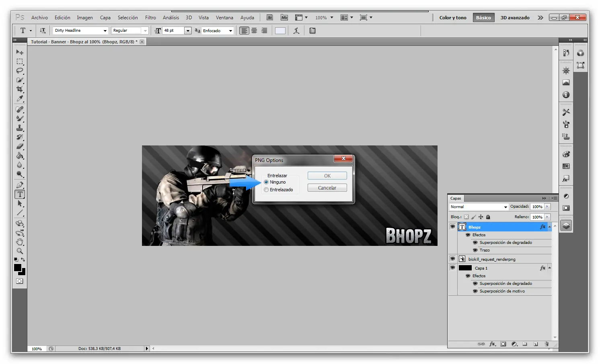This screenshot has width=600, height=364.
Task: Open the Warp Text options
Action: [x=296, y=31]
